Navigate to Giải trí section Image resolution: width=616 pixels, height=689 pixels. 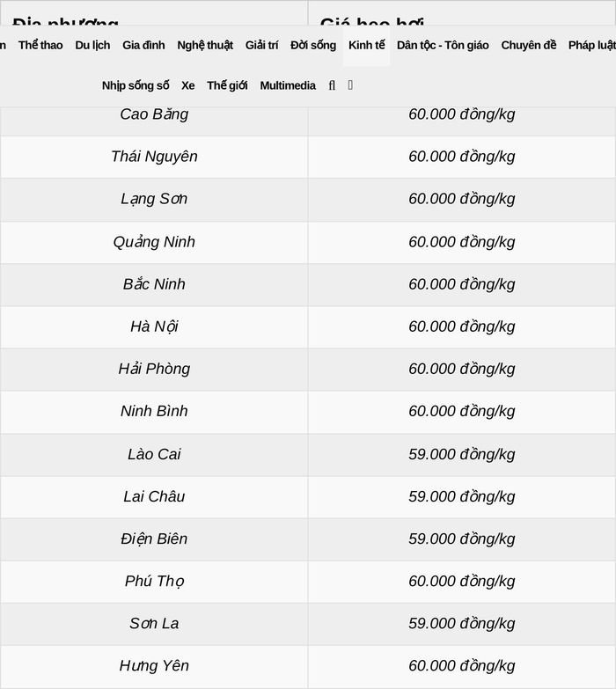pyautogui.click(x=261, y=45)
